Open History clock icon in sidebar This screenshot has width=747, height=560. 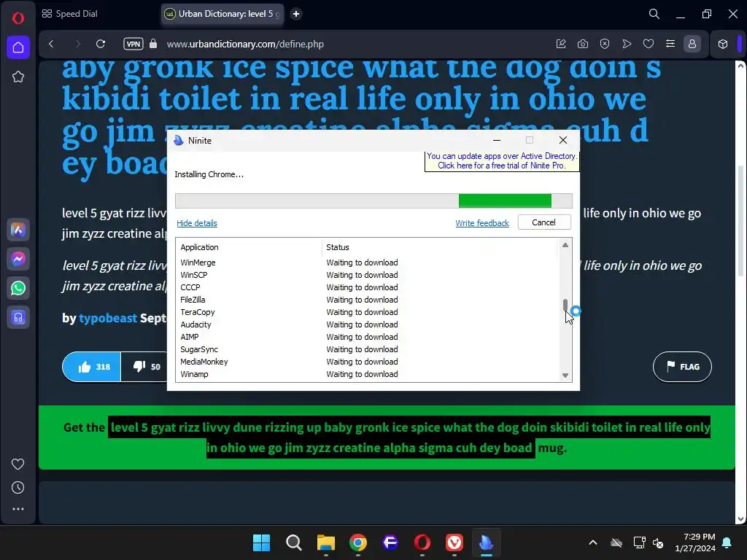18,488
